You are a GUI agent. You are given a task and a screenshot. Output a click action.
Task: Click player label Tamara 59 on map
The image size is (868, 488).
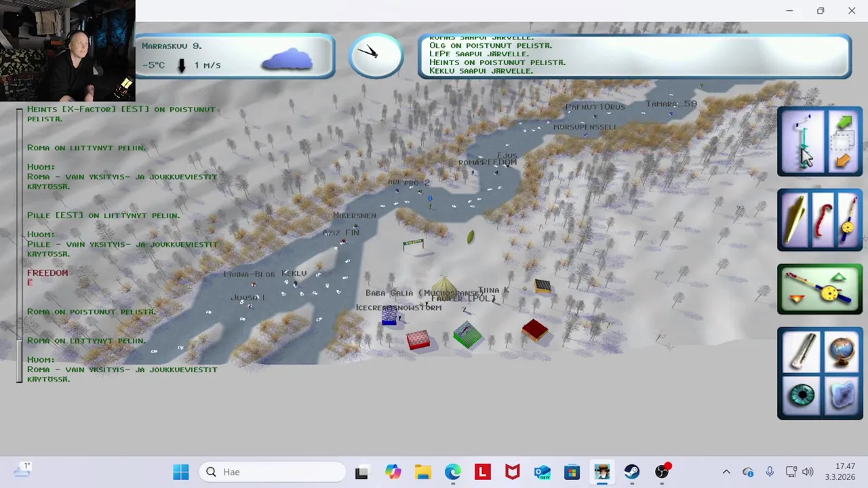pos(671,104)
